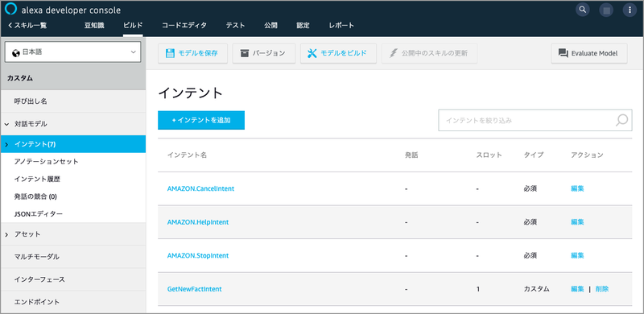Image resolution: width=644 pixels, height=314 pixels.
Task: Open the search icon in header
Action: [582, 10]
